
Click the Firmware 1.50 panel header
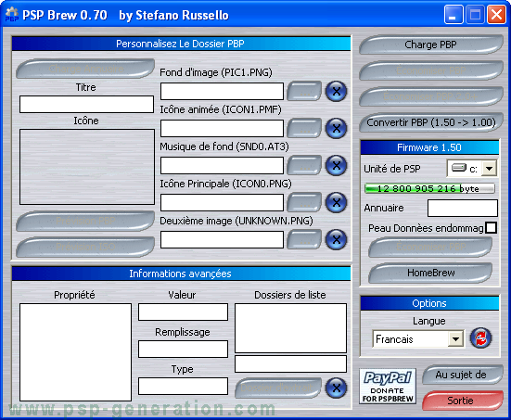click(x=429, y=147)
